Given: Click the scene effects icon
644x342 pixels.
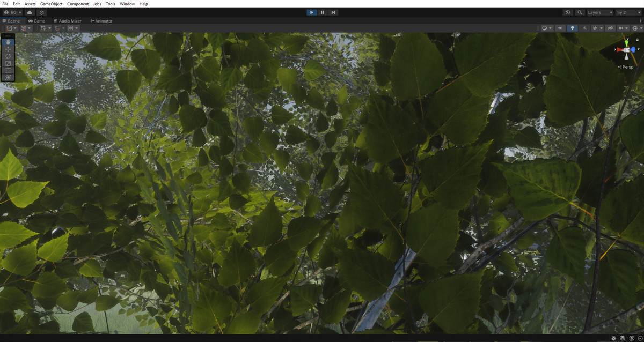Looking at the screenshot, I should [x=595, y=28].
